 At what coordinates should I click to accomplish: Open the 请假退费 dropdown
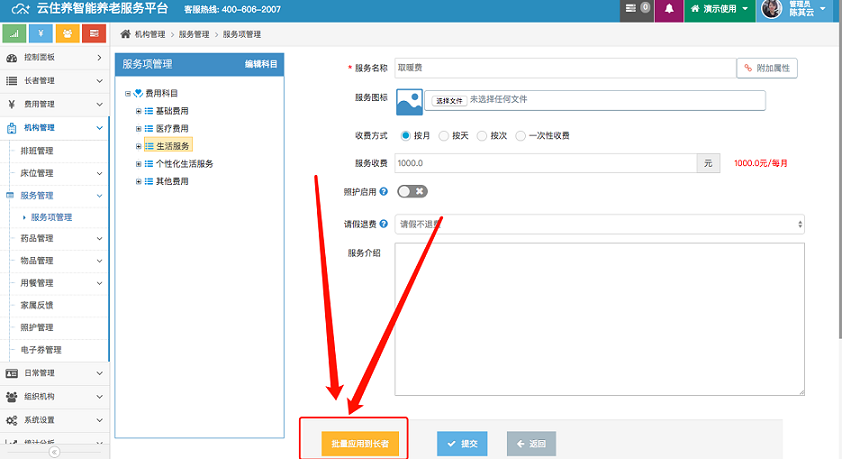600,225
